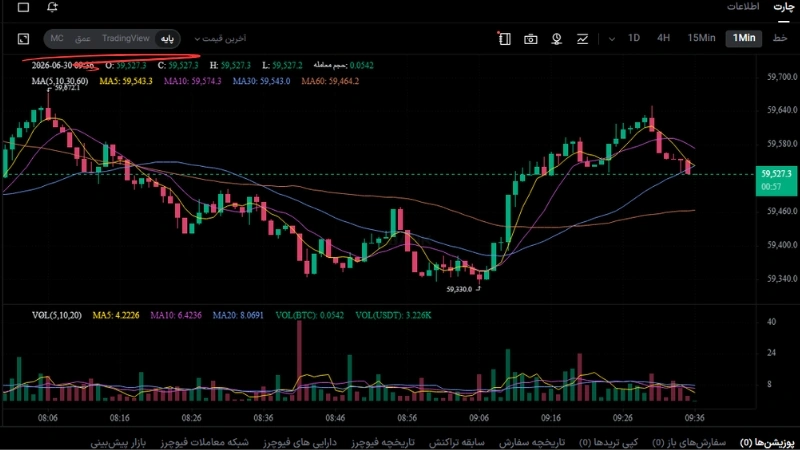Image resolution: width=800 pixels, height=450 pixels.
Task: Open the آخرین قیمت price dropdown
Action: (x=220, y=39)
